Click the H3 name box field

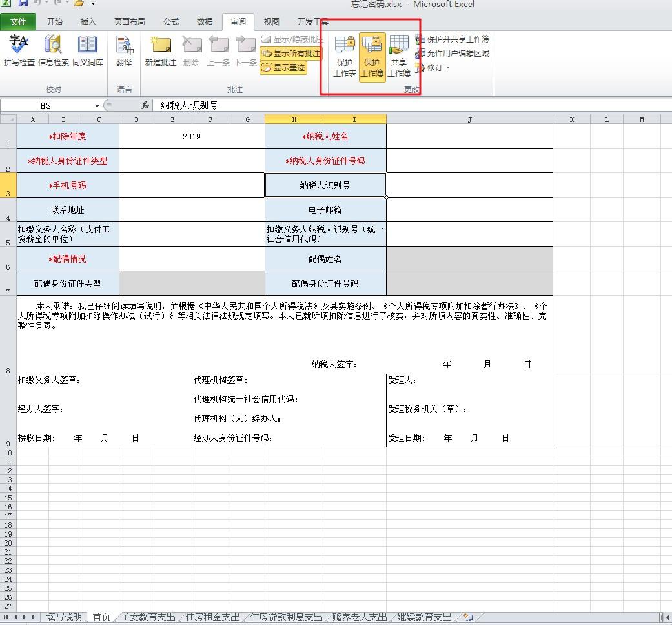(46, 106)
